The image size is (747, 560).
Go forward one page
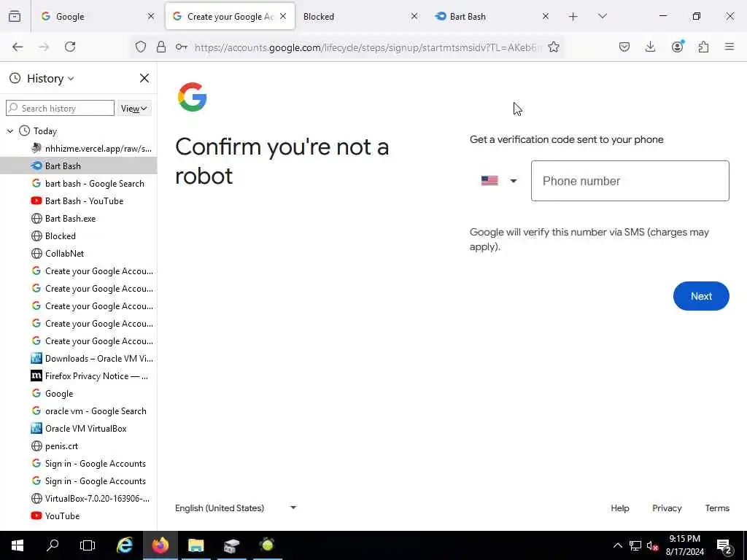[44, 47]
